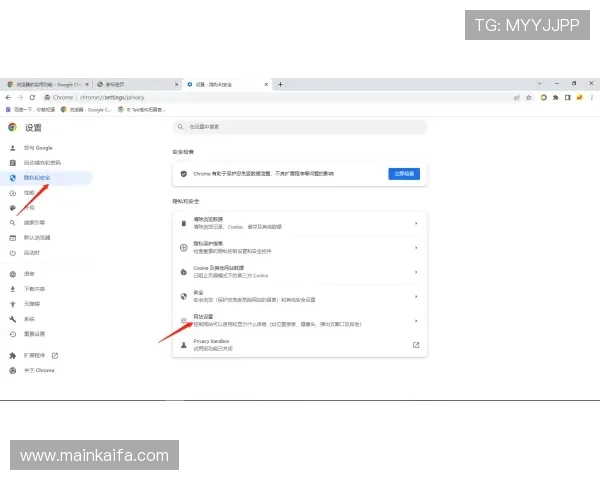The image size is (600, 480).
Task: Expand the Clear browsing data row arrow
Action: [x=416, y=223]
